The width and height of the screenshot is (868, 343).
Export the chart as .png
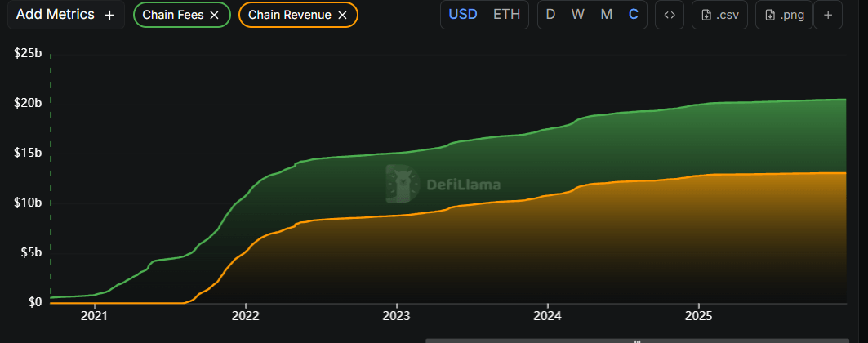tap(785, 15)
